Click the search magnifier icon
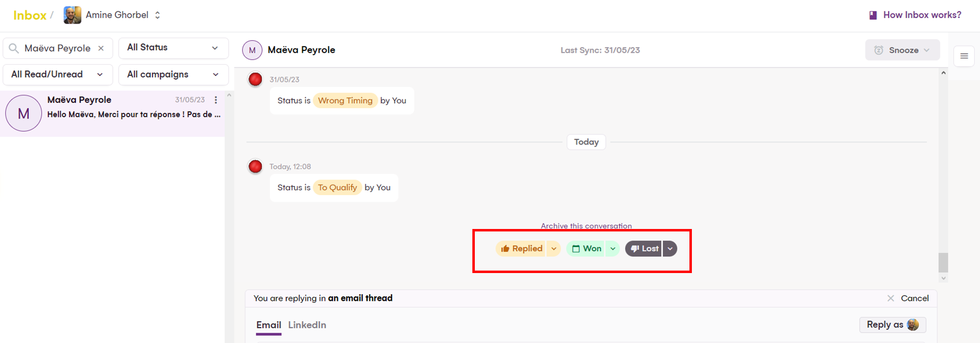Viewport: 980px width, 343px height. click(14, 48)
